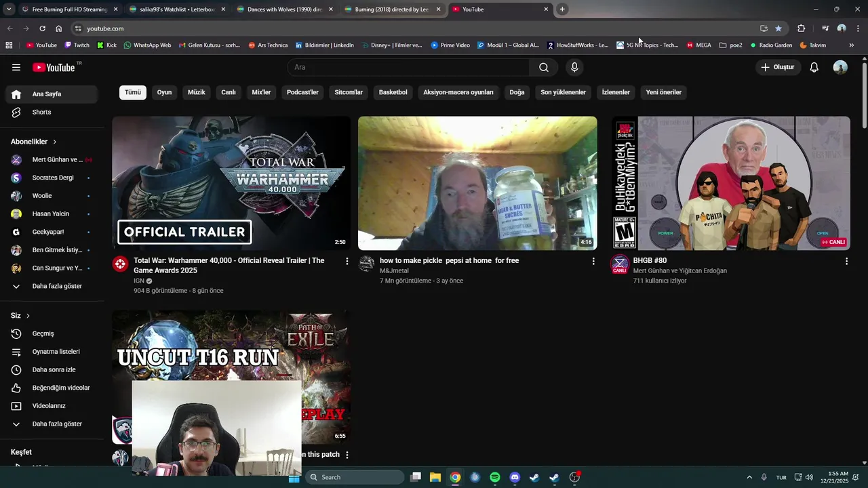
Task: Open options for the BHGB #80 stream
Action: pos(846,261)
